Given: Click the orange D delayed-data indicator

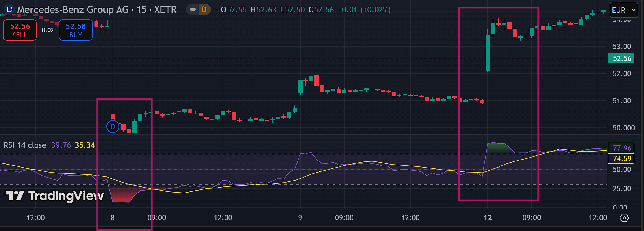Looking at the screenshot, I should [x=204, y=10].
